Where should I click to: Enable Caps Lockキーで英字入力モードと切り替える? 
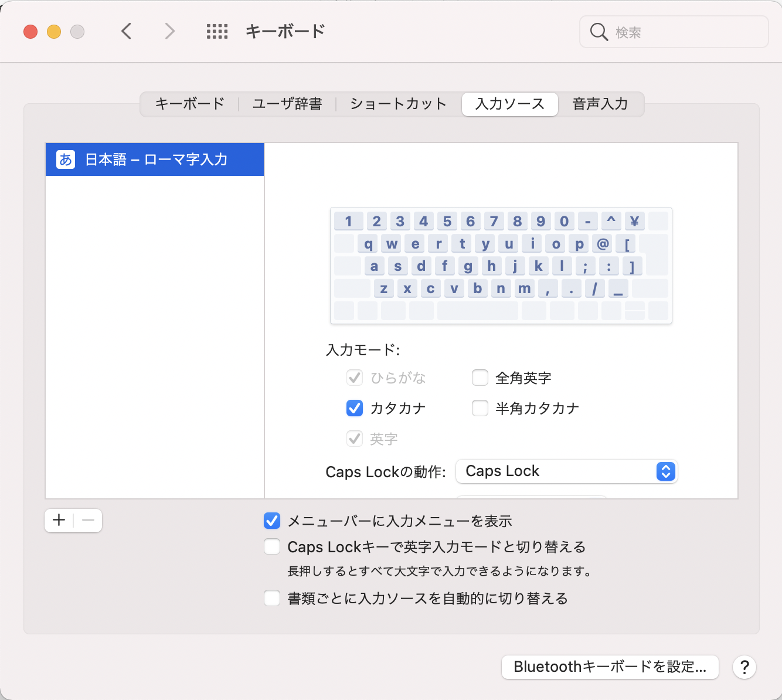click(x=272, y=546)
